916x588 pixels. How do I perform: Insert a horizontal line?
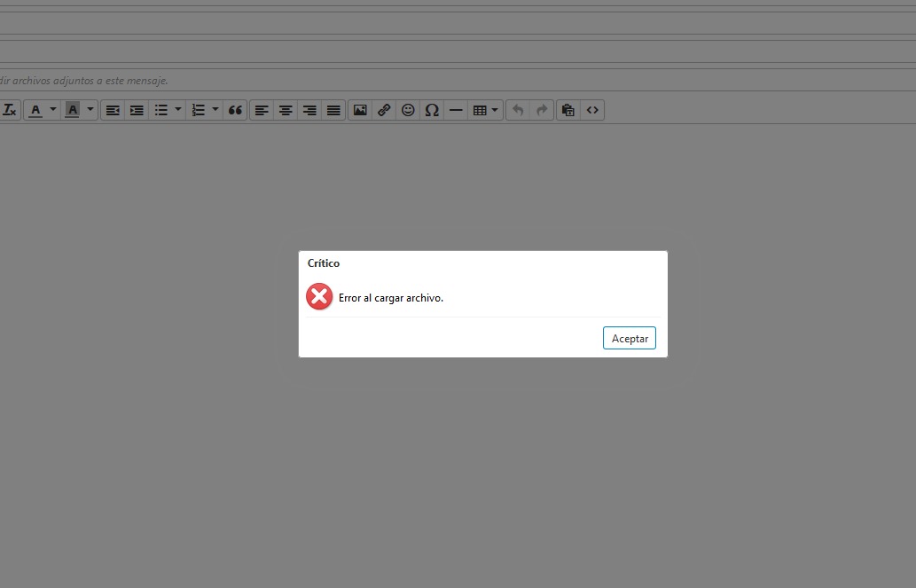456,110
